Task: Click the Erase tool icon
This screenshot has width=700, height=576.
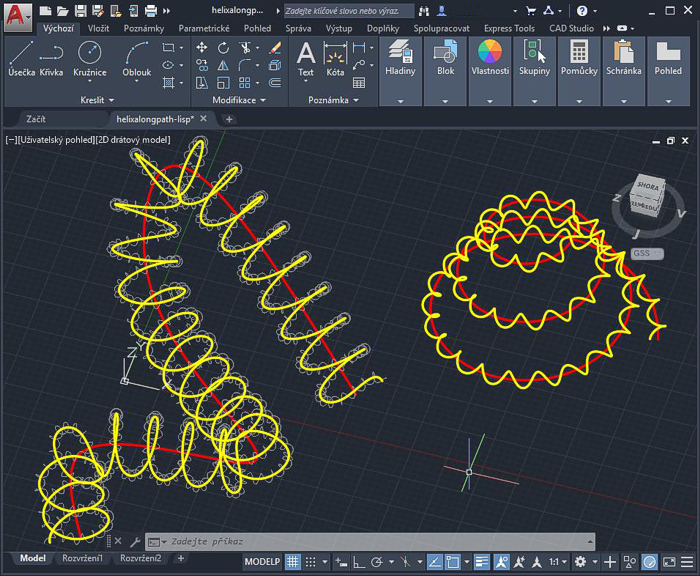Action: (x=275, y=48)
